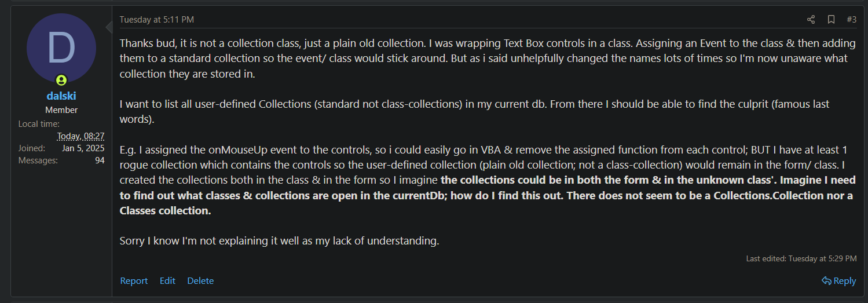Open the permalink for post #3
The width and height of the screenshot is (868, 303).
[x=851, y=20]
